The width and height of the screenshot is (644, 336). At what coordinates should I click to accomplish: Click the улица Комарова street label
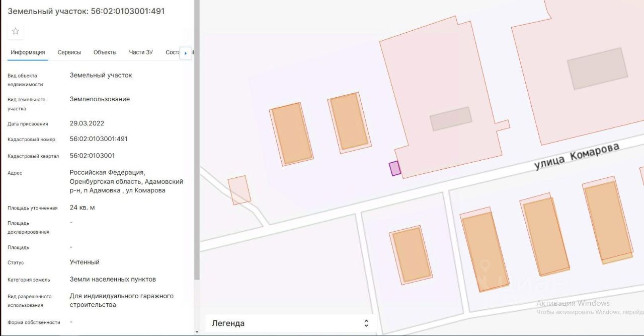coord(577,157)
